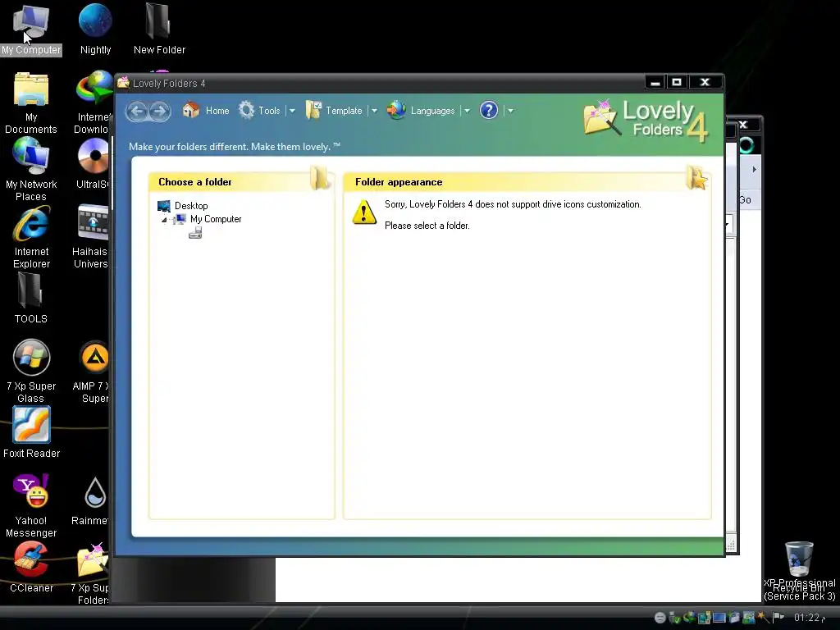Screen dimensions: 840x630
Task: Select the 7 Xp Super Glass icon
Action: click(31, 372)
